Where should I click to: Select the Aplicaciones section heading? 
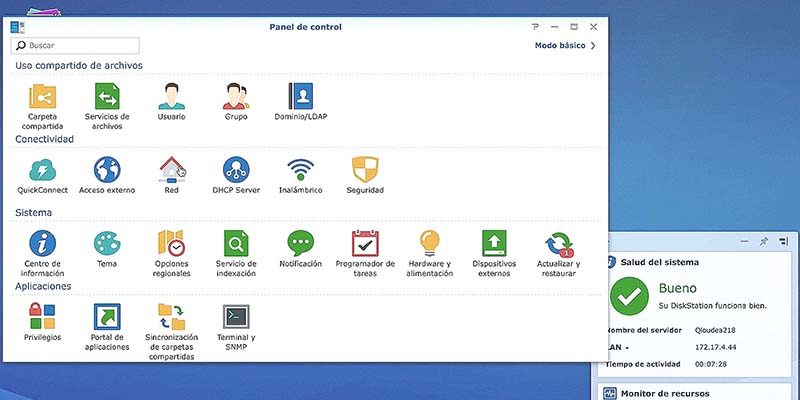pyautogui.click(x=43, y=286)
